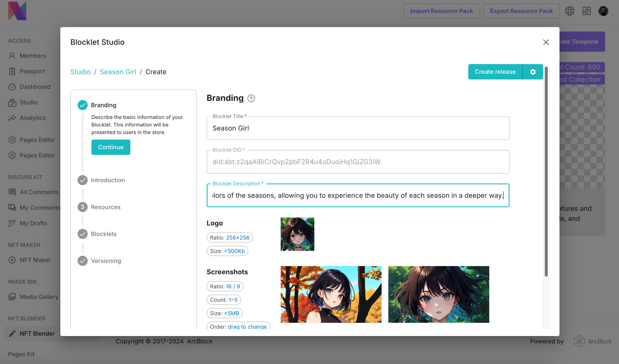
Task: Open the Season Girl breadcrumb link
Action: point(118,72)
